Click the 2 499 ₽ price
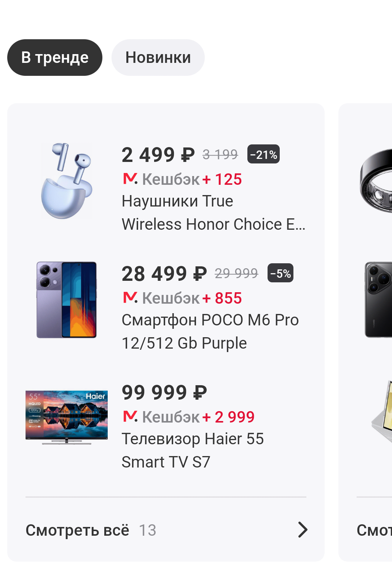Viewport: 392px width, 578px height. tap(158, 155)
